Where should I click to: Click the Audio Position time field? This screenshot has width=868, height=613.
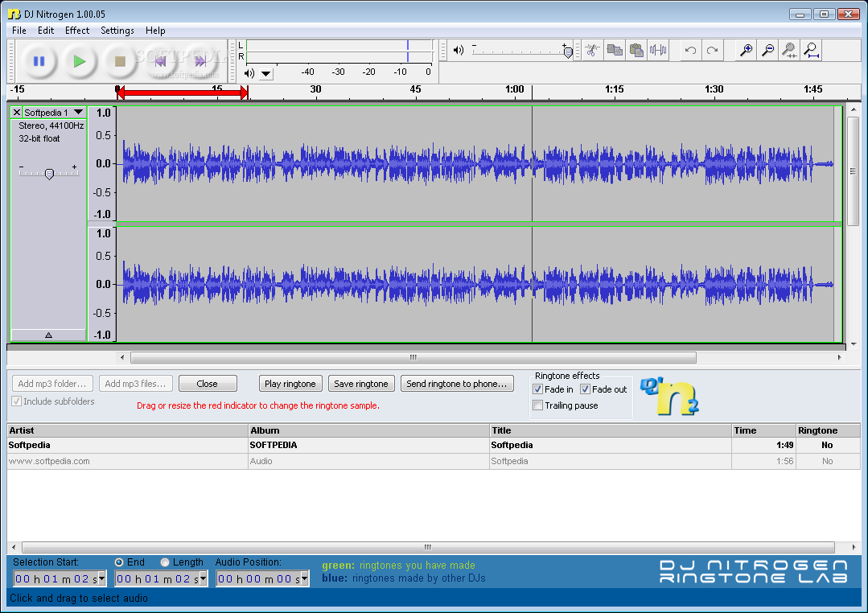point(262,578)
